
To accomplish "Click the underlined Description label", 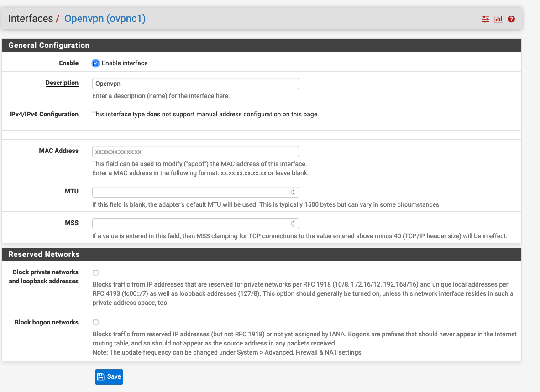I will pos(62,83).
